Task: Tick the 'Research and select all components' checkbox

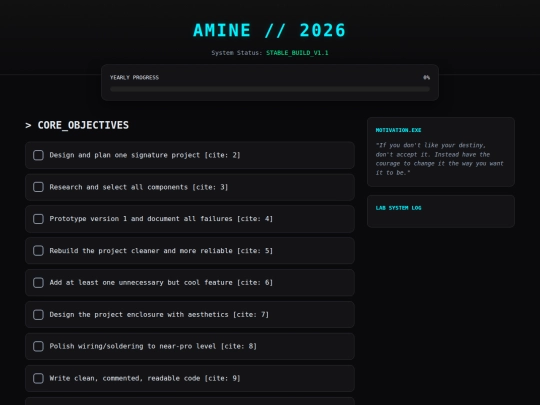Action: 38,187
